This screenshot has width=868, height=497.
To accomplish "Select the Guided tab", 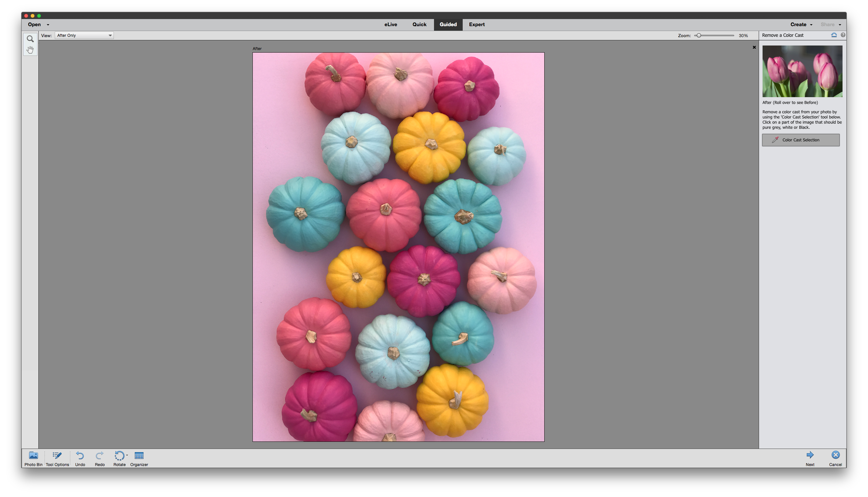I will coord(448,25).
